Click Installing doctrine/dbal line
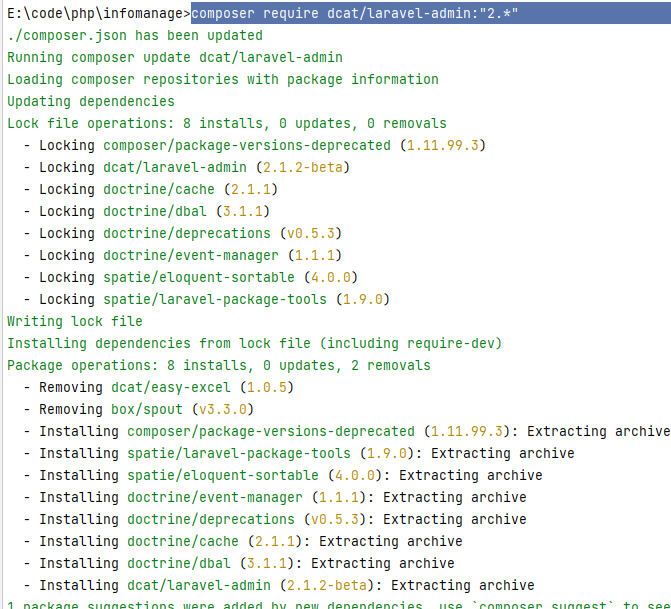This screenshot has width=671, height=609. point(239,564)
